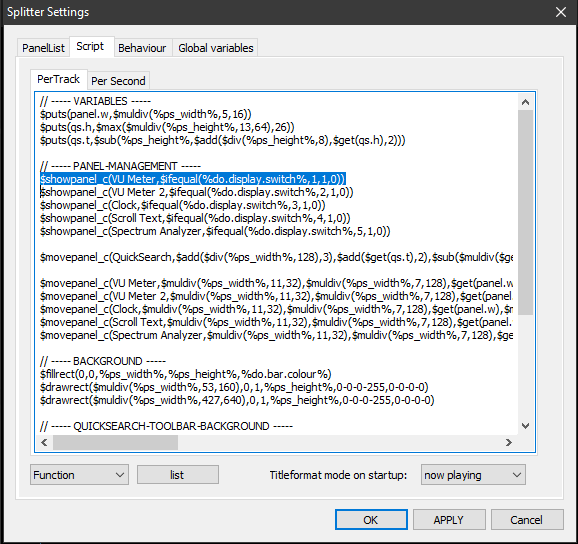The height and width of the screenshot is (544, 578).
Task: Click the scroll down arrow in script editor
Action: [525, 426]
